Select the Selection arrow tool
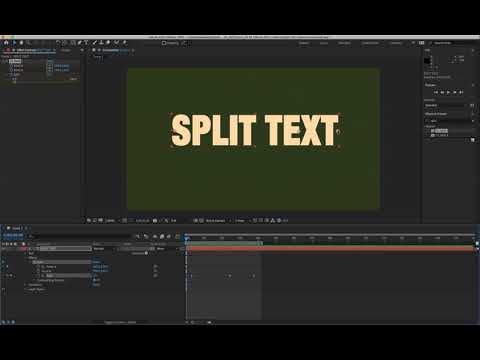This screenshot has width=480, height=360. 14,43
